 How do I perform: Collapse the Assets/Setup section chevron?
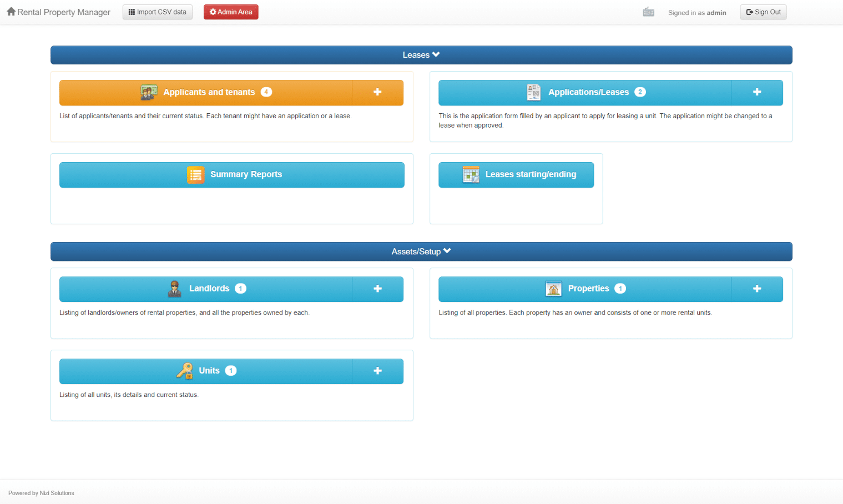(448, 251)
